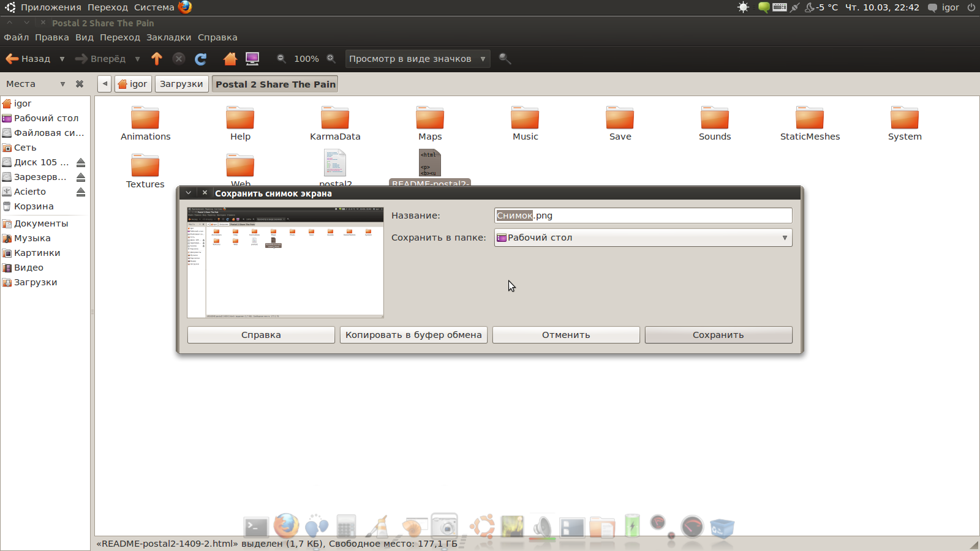Open the Home folder from toolbar
The width and height of the screenshot is (980, 551).
(x=230, y=59)
